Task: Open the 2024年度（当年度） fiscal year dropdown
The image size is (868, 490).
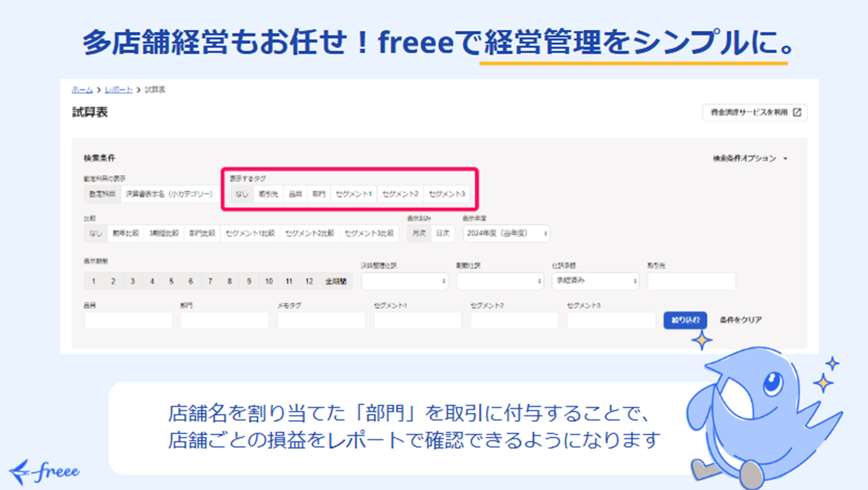Action: pos(506,233)
